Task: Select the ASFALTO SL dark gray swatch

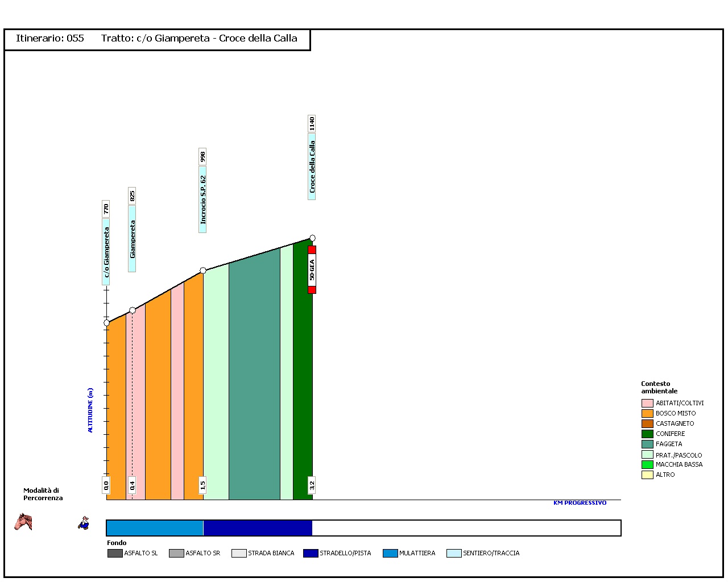Action: [x=115, y=553]
